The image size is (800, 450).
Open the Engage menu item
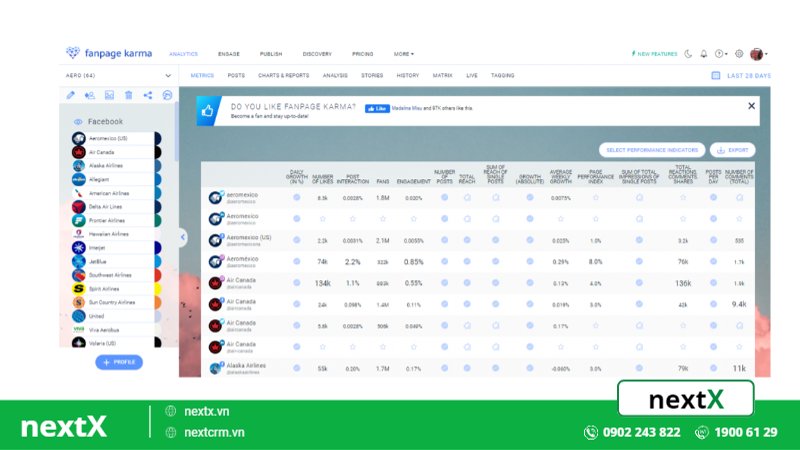(228, 54)
